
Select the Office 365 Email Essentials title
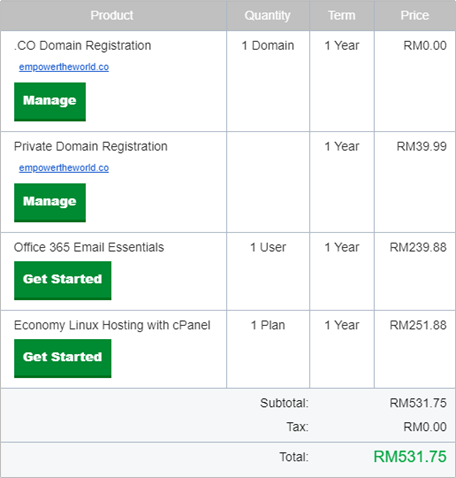click(89, 247)
